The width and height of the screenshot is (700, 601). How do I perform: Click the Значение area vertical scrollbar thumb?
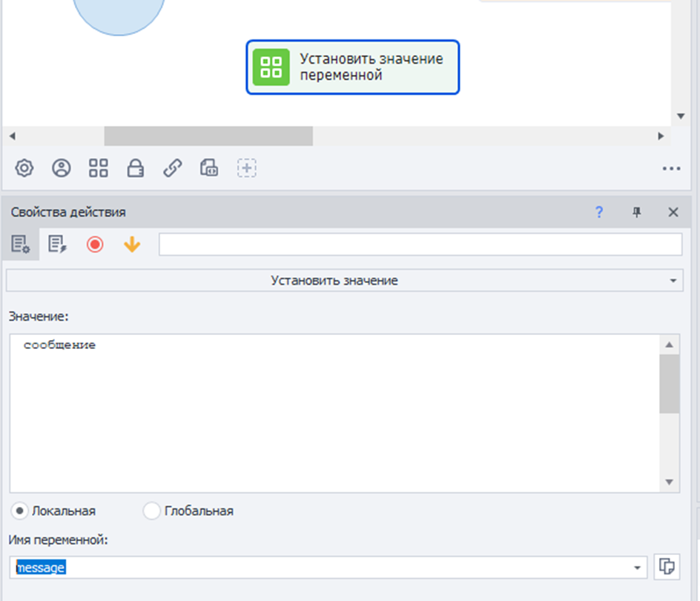(x=669, y=384)
